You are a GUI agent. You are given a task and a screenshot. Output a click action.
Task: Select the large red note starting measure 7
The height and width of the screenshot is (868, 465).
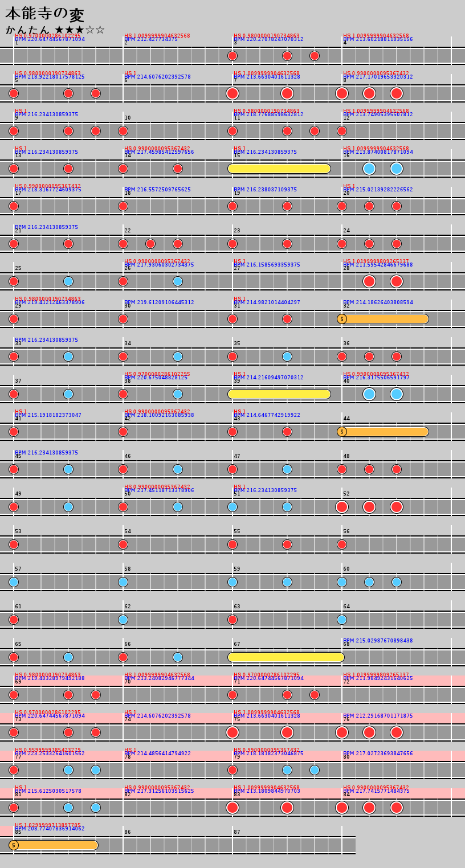point(232,93)
